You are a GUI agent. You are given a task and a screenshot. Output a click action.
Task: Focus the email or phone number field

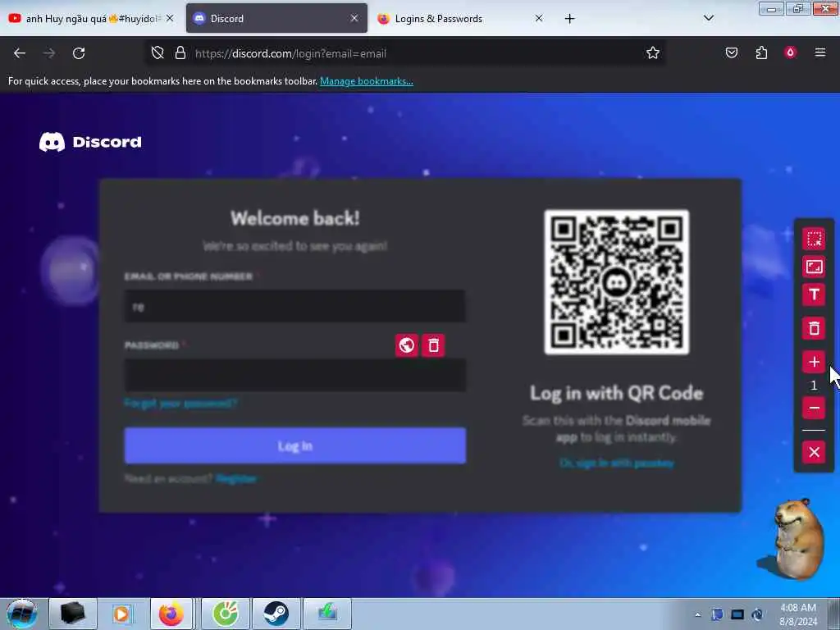295,307
